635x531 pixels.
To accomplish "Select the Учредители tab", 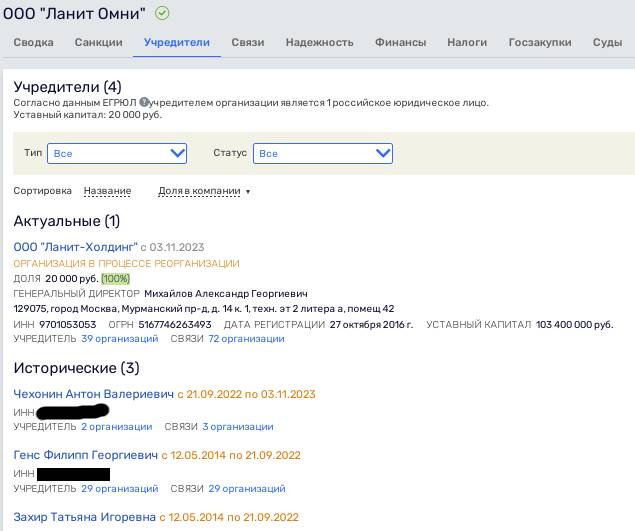I will coord(177,42).
